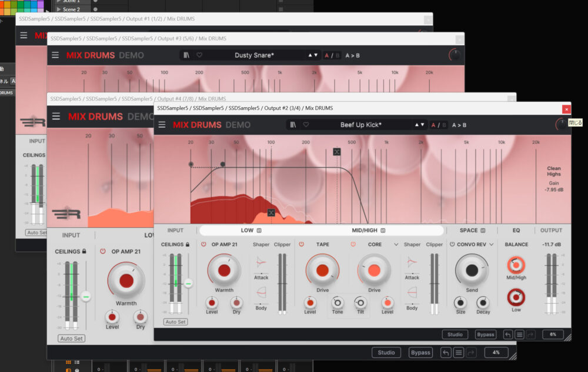Click Studio button in Beef Up Kick window

455,334
